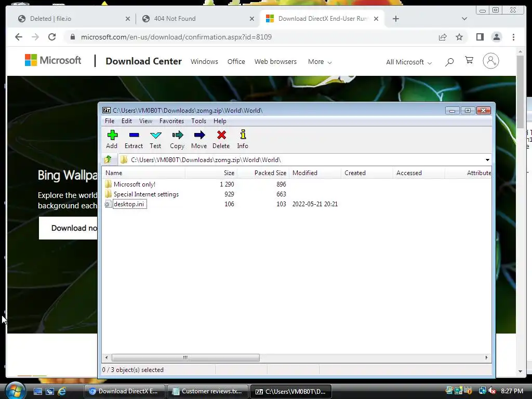Open the Chrome three-dot menu
The width and height of the screenshot is (532, 399).
[x=513, y=37]
